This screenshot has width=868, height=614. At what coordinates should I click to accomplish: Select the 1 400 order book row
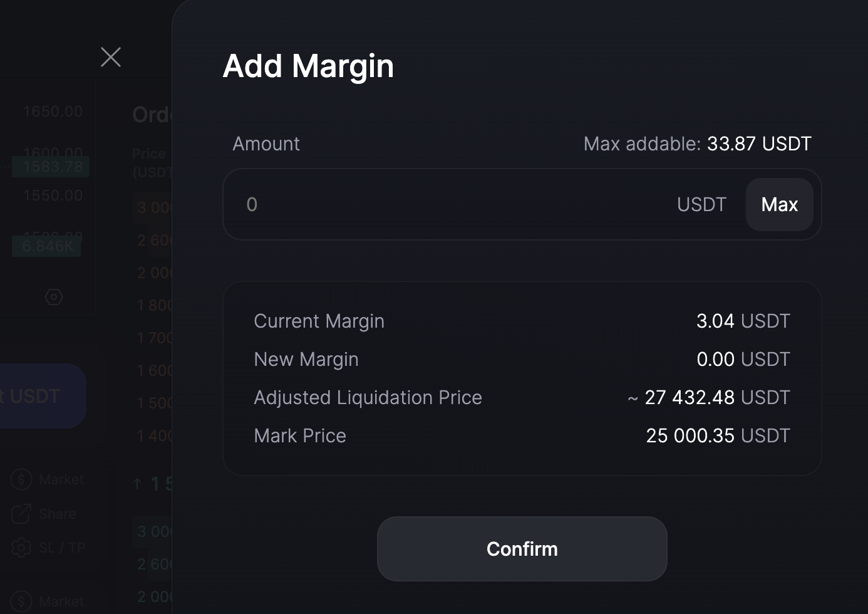154,435
